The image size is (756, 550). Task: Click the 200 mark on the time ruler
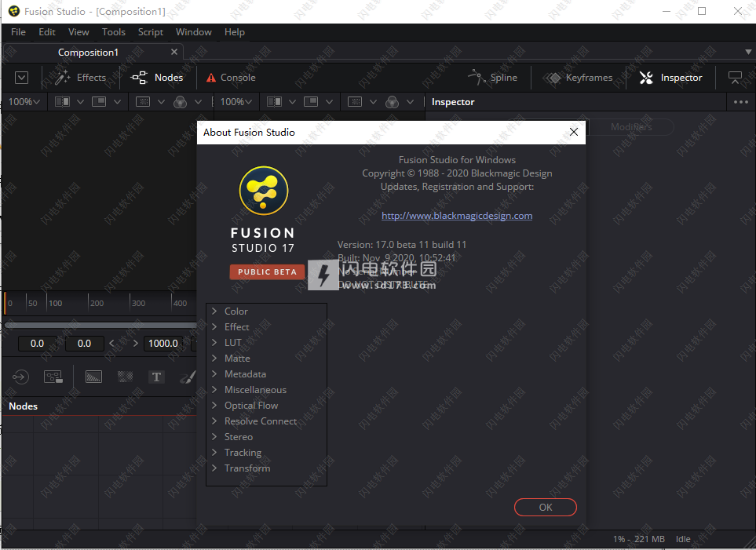pyautogui.click(x=97, y=303)
